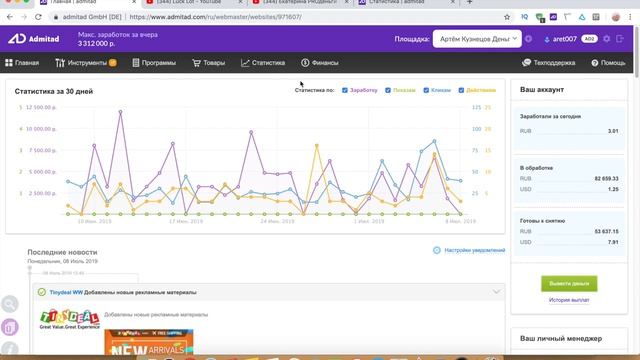Toggle the Кликам statistics checkbox
The width and height of the screenshot is (640, 360).
click(x=426, y=90)
